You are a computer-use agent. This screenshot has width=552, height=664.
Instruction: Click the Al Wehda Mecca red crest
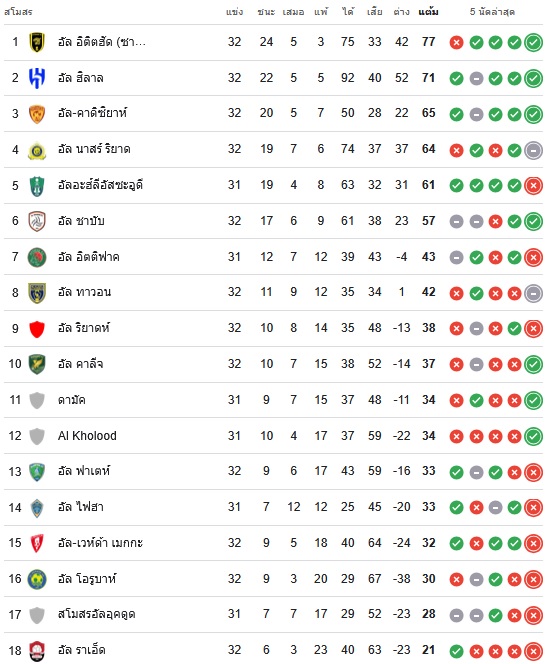37,544
